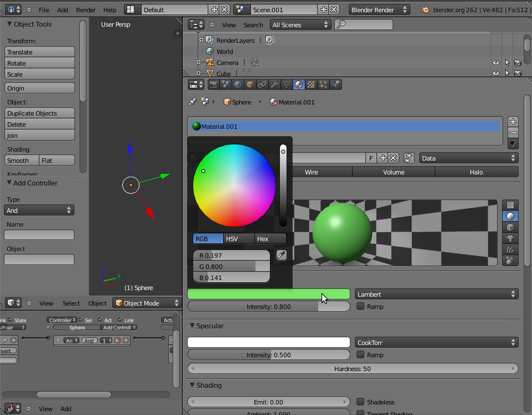The image size is (532, 415).
Task: Open the Render menu in the top bar
Action: pyautogui.click(x=86, y=9)
